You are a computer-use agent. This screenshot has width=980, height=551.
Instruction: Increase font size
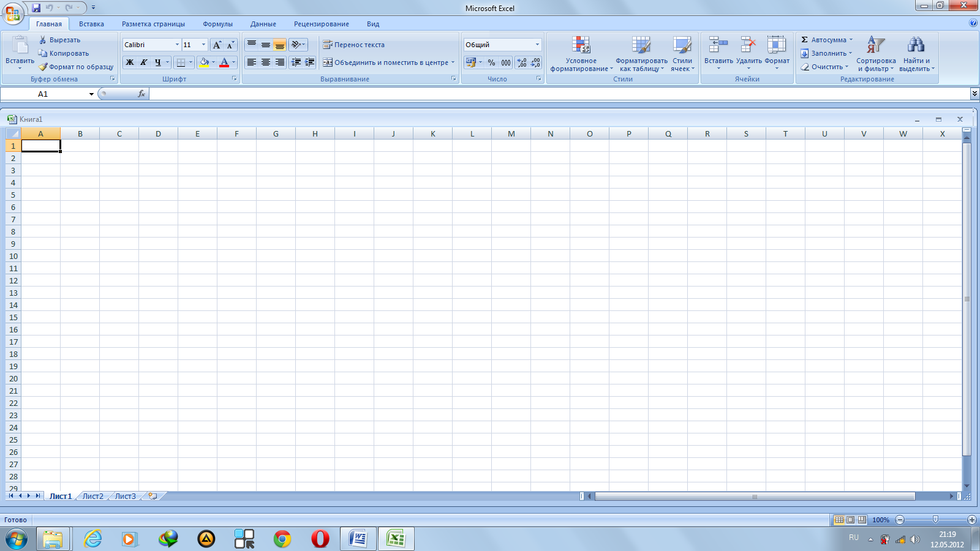tap(217, 45)
